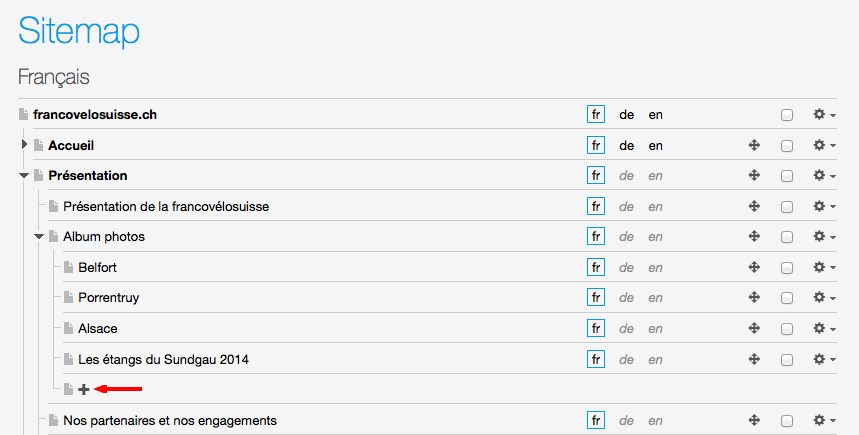859x435 pixels.
Task: Open 'en' translation of francovelosuisse.ch
Action: [x=655, y=115]
